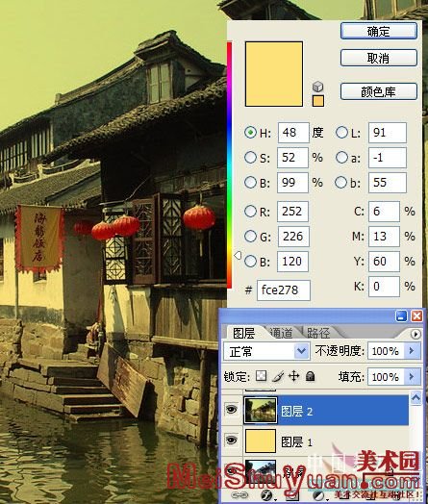The width and height of the screenshot is (428, 504).
Task: Hide layer 图层 1 with its eye icon
Action: tap(232, 440)
